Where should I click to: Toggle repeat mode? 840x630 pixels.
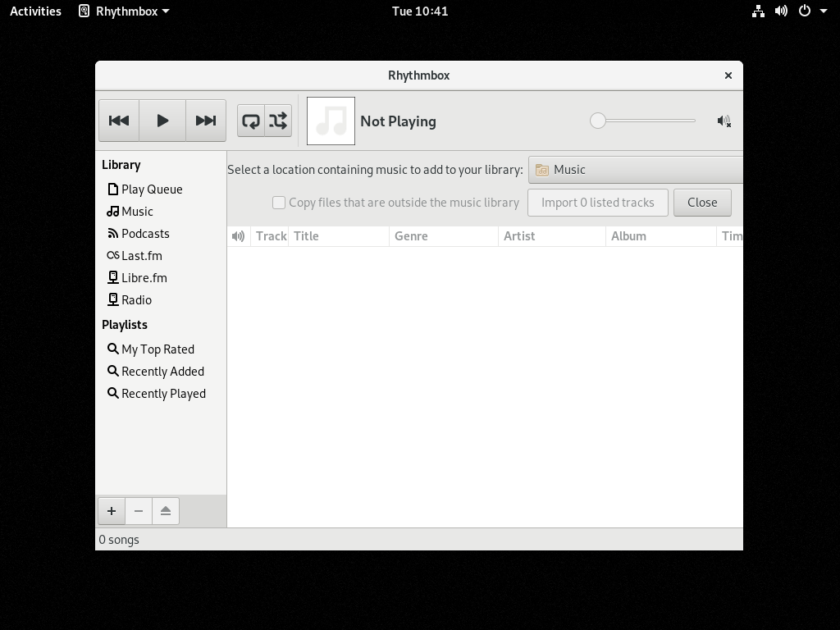(x=251, y=121)
